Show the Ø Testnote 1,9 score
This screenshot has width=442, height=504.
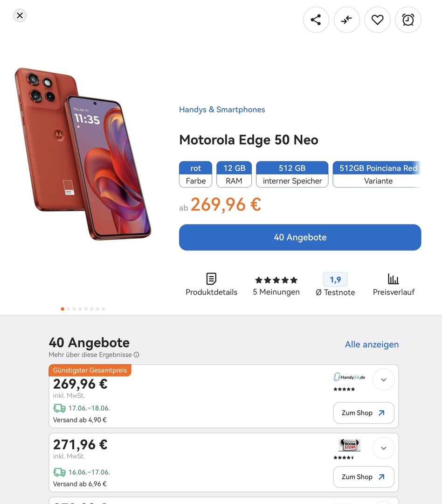335,280
